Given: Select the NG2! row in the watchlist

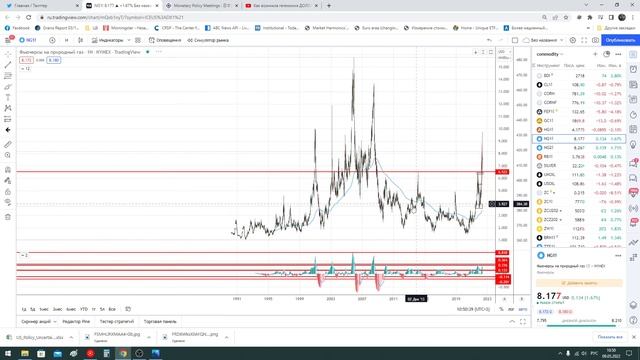Looking at the screenshot, I should (579, 148).
